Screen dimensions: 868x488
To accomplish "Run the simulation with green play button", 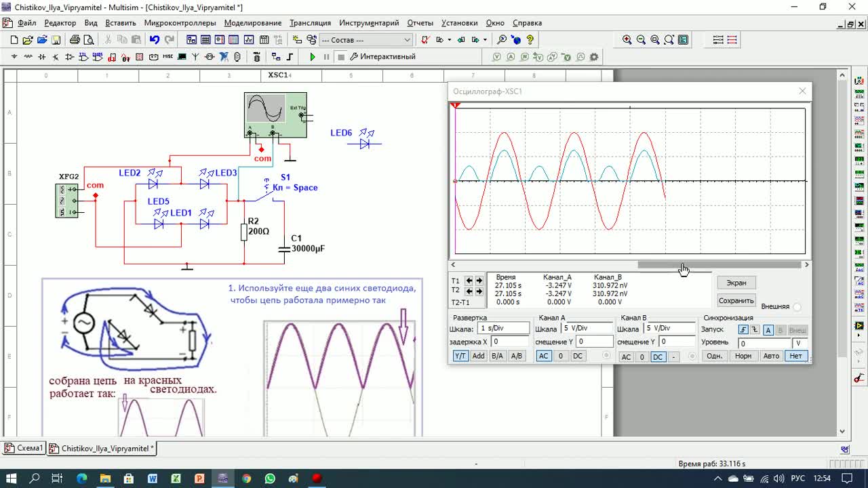I will pos(313,57).
